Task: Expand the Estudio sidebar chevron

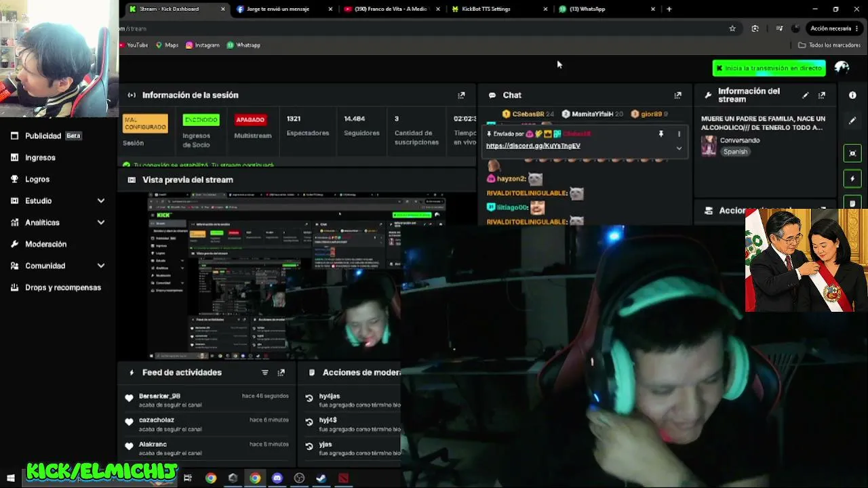Action: [101, 201]
